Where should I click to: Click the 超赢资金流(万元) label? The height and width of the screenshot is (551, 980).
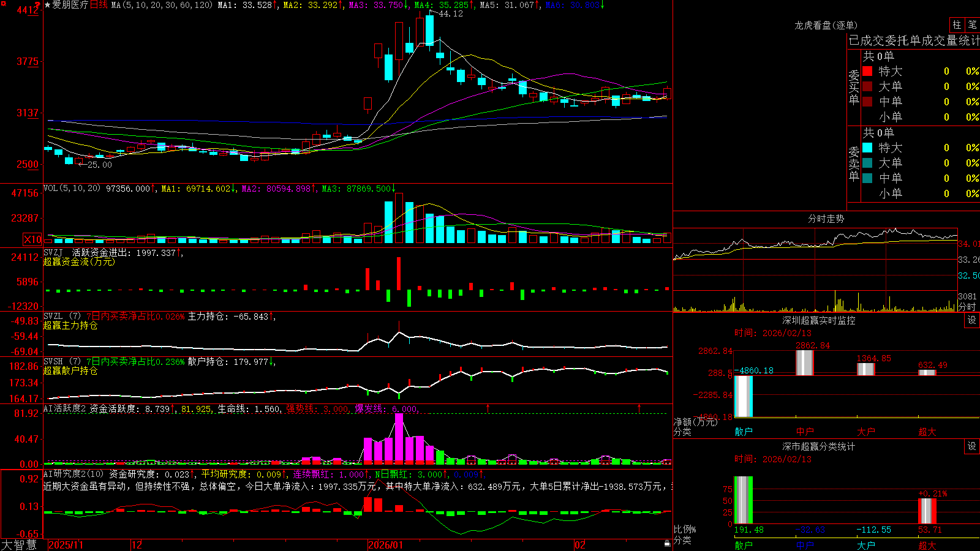pos(79,261)
